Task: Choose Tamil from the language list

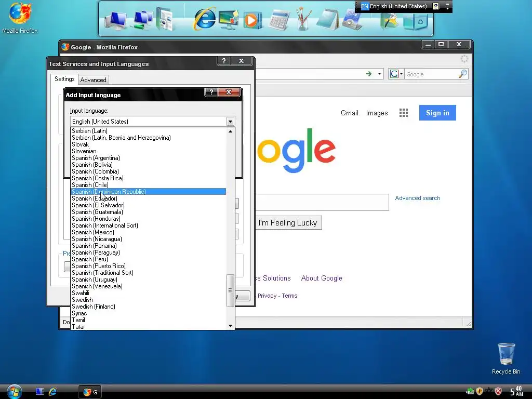Action: coord(148,320)
